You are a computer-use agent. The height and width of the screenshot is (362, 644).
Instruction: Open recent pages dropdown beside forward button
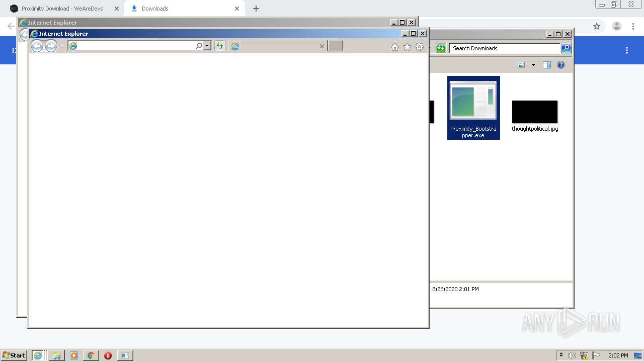point(62,46)
